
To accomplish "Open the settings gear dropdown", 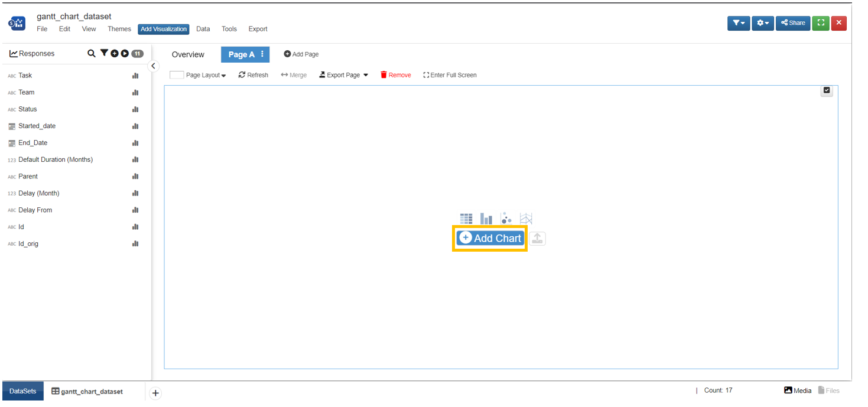I will (x=763, y=23).
